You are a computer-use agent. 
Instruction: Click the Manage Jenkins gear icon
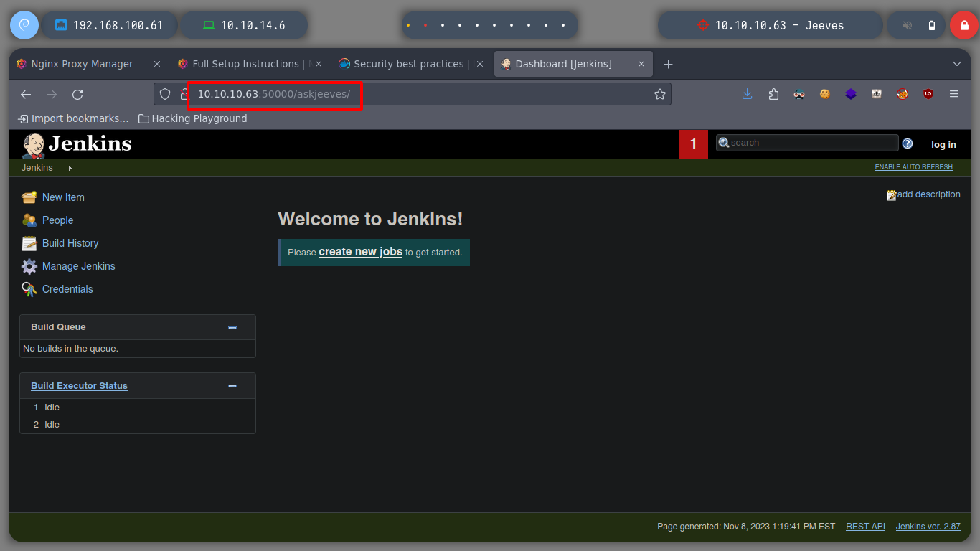(x=29, y=266)
